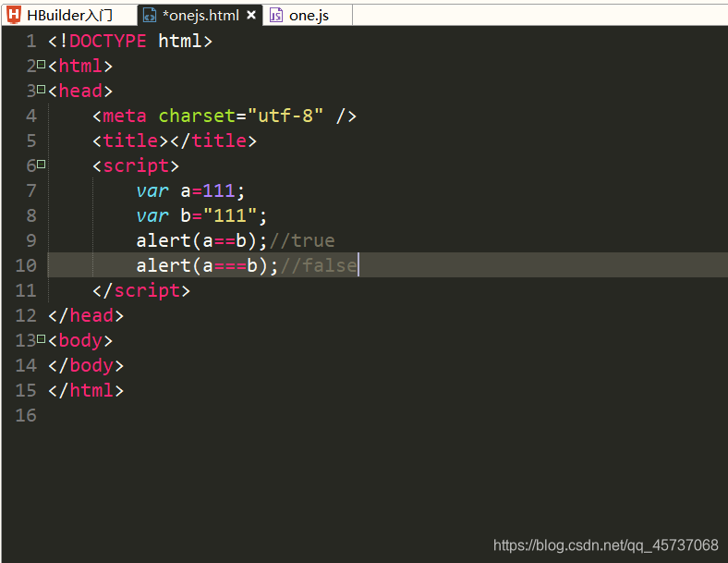The height and width of the screenshot is (563, 728).
Task: Click the "utf-8" string value
Action: (285, 116)
